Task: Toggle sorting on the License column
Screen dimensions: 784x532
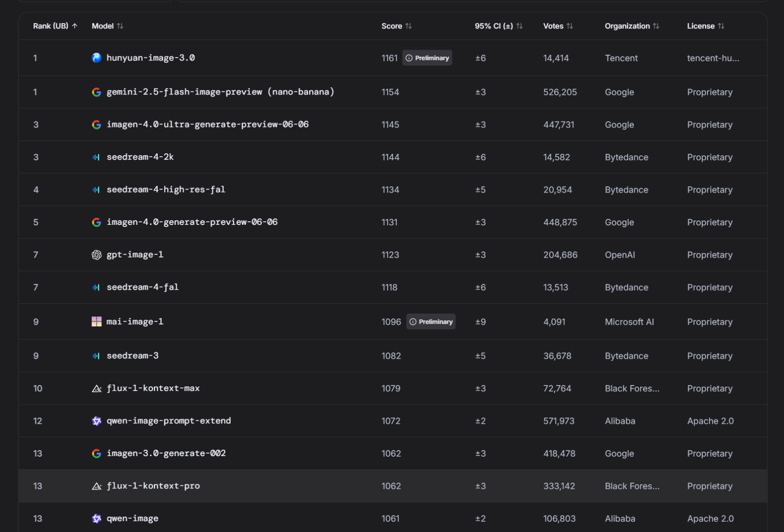Action: pos(706,26)
